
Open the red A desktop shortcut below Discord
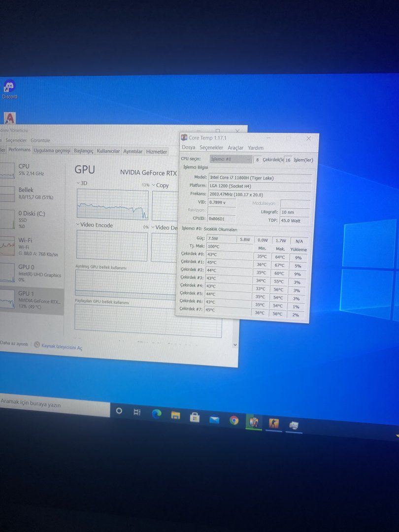point(10,118)
